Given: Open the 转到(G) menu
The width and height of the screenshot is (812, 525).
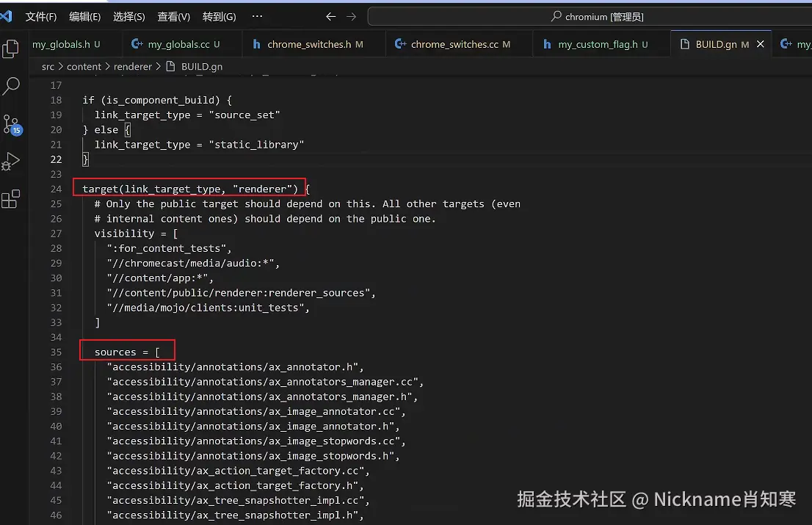Looking at the screenshot, I should coord(219,17).
